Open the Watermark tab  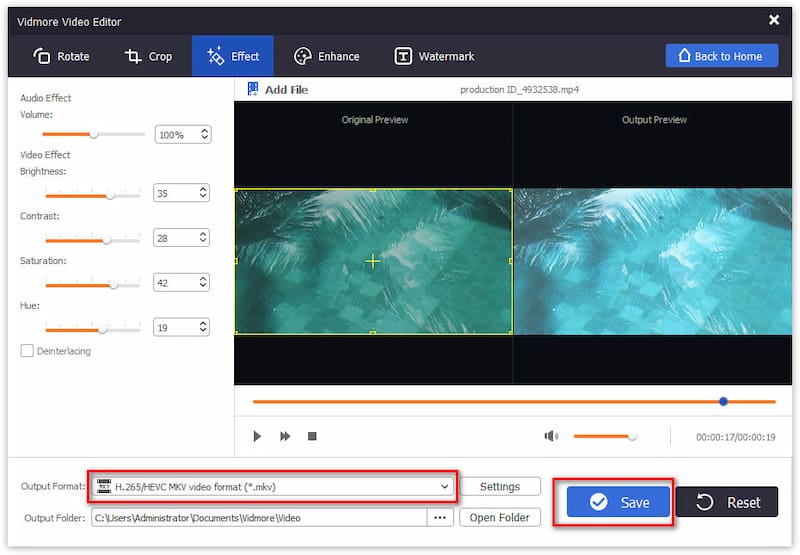point(434,56)
